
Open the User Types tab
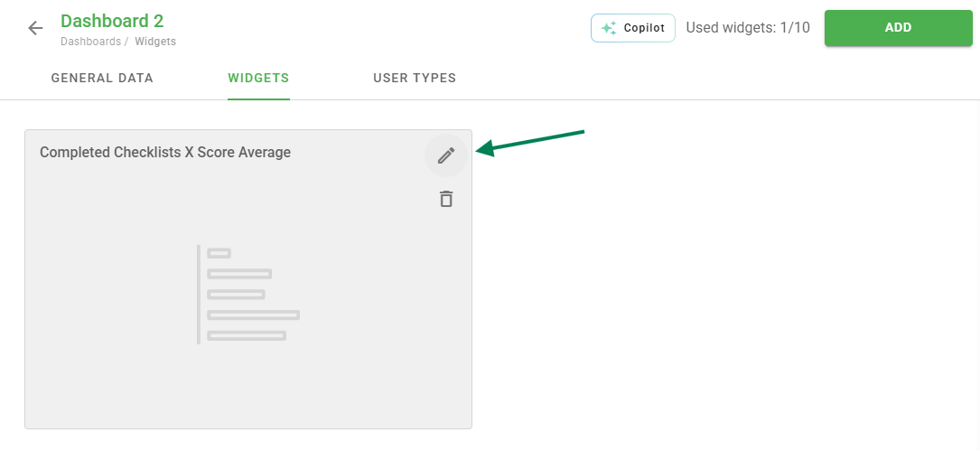415,79
